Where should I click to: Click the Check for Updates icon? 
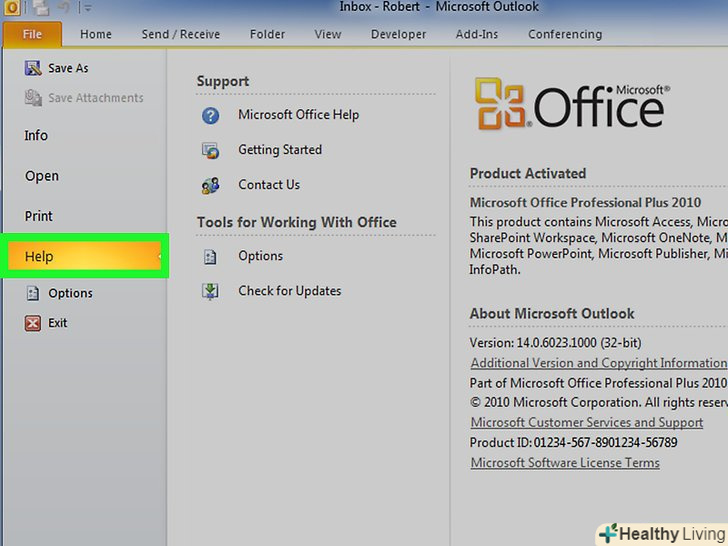[x=210, y=291]
